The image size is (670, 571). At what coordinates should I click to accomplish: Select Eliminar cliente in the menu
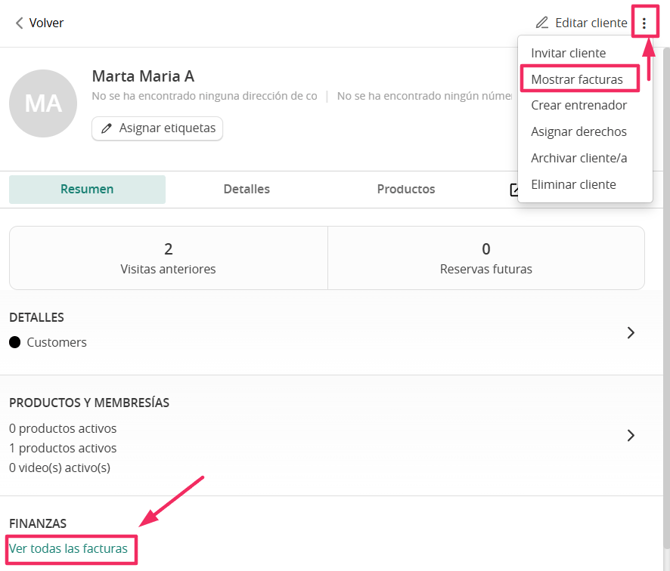pos(573,185)
